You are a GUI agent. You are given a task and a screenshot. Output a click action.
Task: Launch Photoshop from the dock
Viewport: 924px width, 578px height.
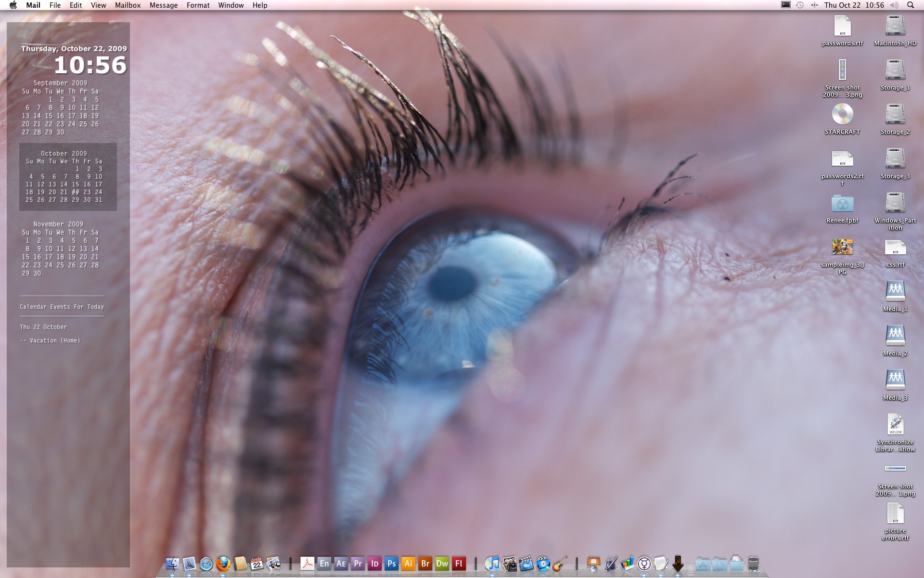[391, 564]
